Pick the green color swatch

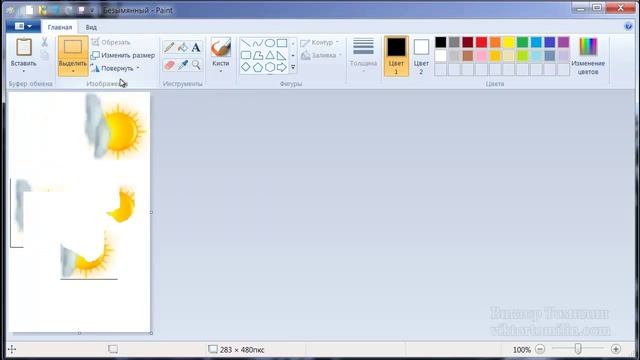point(522,42)
